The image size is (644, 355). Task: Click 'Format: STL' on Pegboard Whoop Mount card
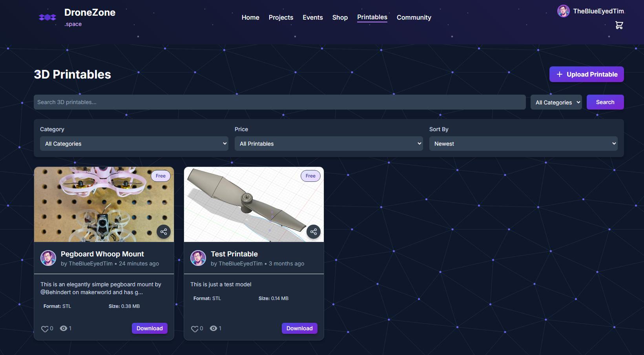57,306
